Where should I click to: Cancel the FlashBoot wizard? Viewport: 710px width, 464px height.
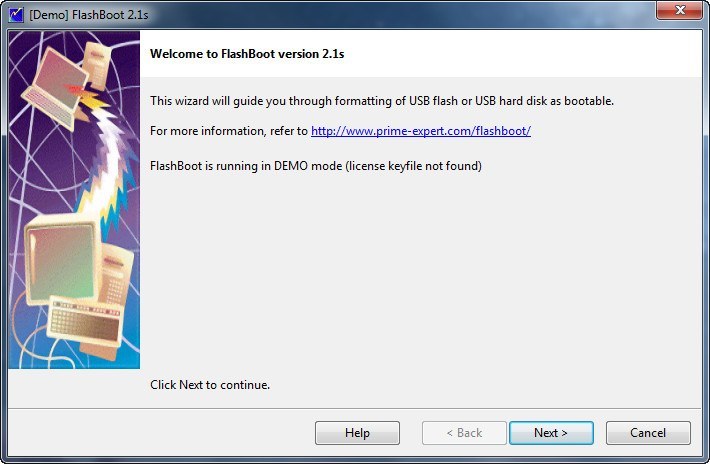tap(648, 433)
